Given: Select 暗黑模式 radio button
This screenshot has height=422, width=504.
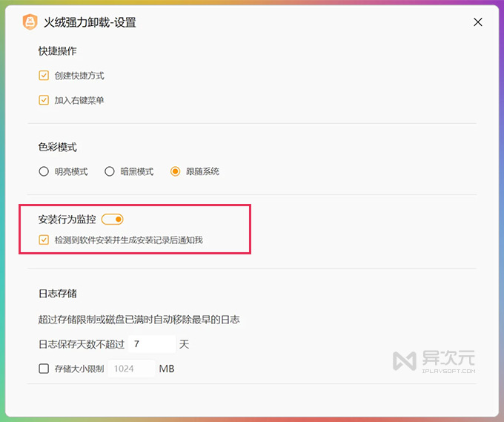Looking at the screenshot, I should tap(110, 171).
